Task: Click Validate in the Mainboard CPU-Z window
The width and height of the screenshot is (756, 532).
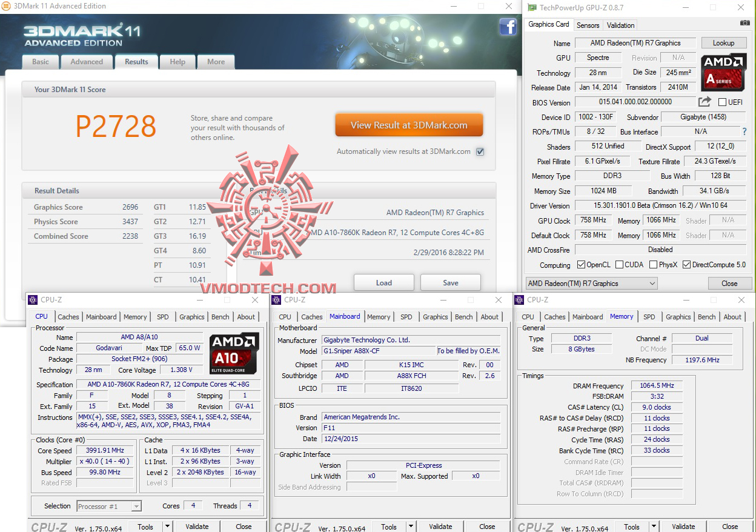Action: point(440,527)
